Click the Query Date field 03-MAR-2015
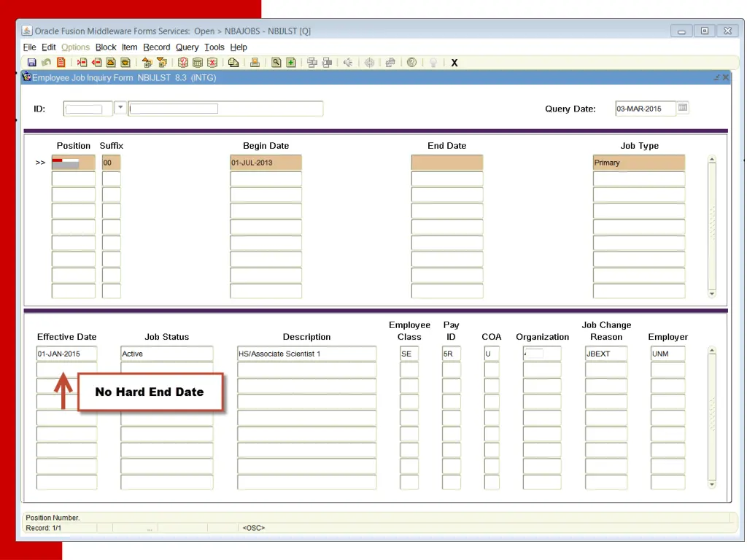 pos(646,109)
